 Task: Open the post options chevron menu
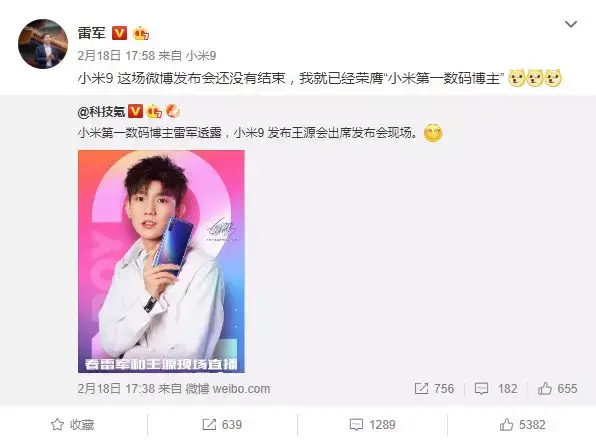tap(571, 24)
